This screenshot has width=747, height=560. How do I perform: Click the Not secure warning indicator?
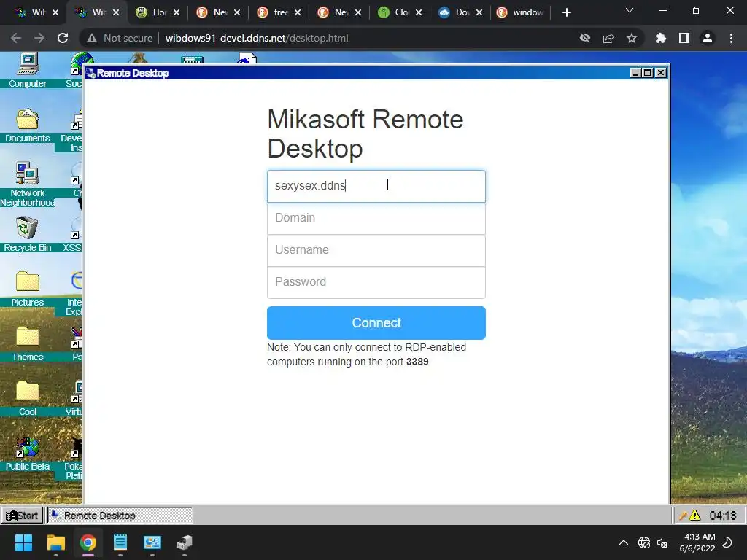point(119,38)
